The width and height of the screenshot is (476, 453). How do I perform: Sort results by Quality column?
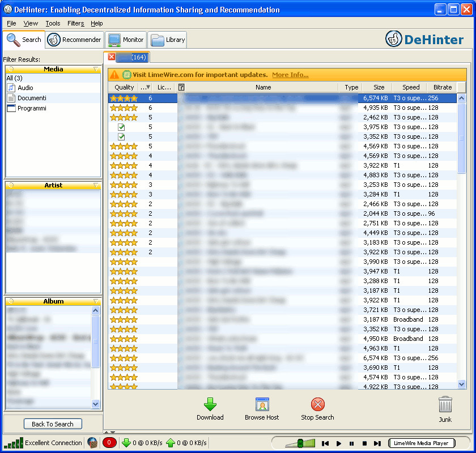pos(124,87)
